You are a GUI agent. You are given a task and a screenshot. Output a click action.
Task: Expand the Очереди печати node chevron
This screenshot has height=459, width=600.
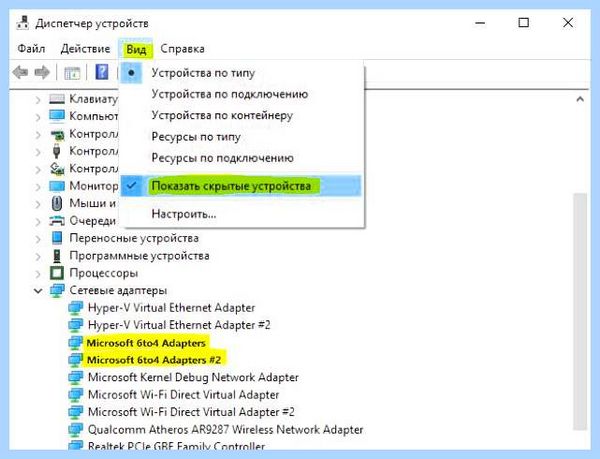pyautogui.click(x=38, y=221)
